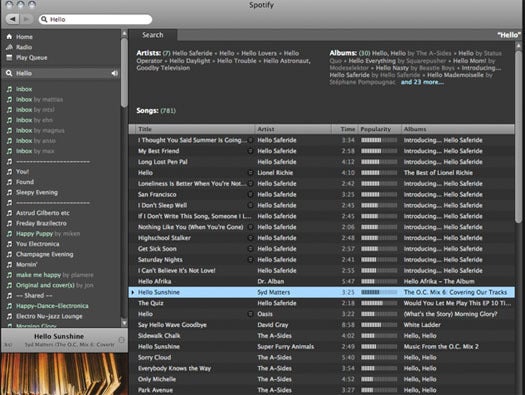Click the icon next to Highschool Stalker

click(250, 238)
